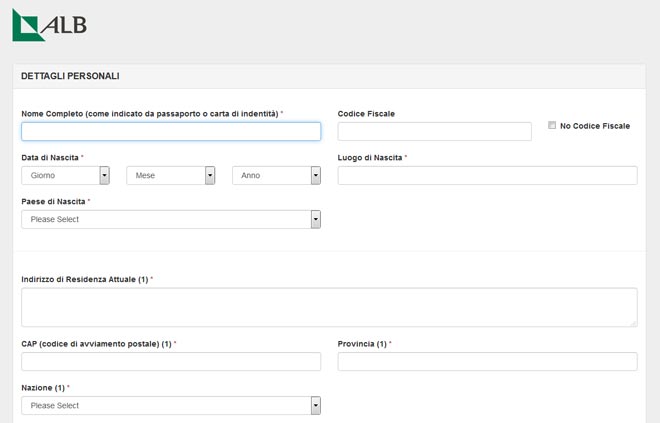Click the Codice Fiscale text box
The image size is (660, 423).
(x=434, y=131)
